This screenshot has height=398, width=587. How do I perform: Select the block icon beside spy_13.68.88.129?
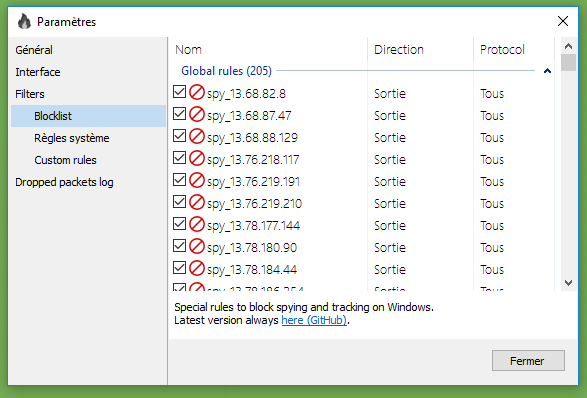197,136
